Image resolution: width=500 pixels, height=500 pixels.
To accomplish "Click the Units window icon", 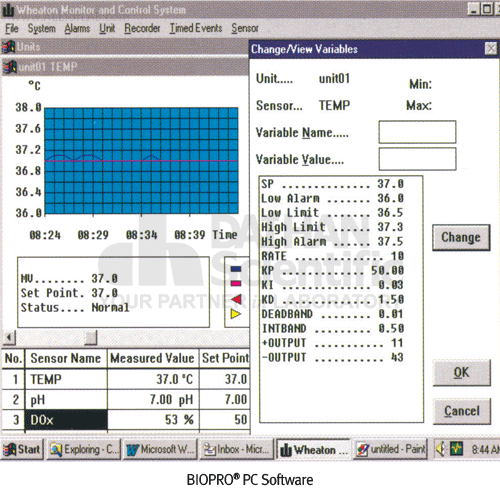I will pyautogui.click(x=9, y=47).
